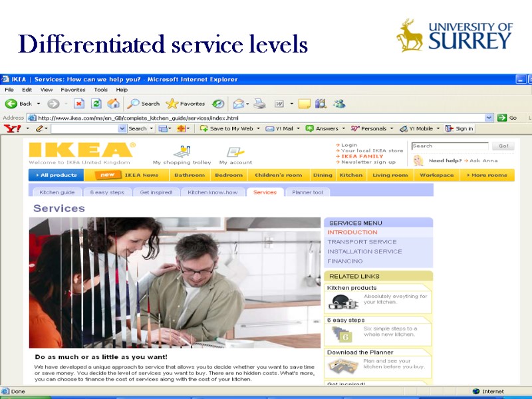Screen dimensions: 532x399
Task: Click the Edit with Word icon
Action: pos(279,104)
